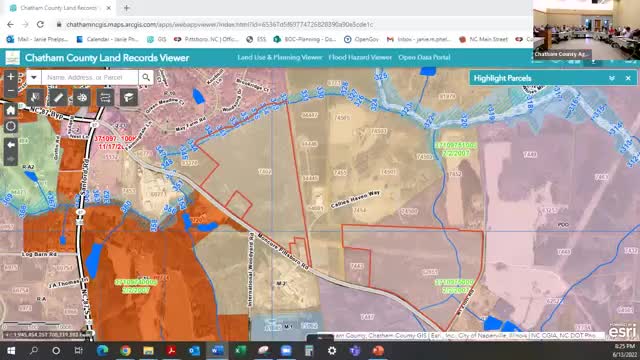Close the Chatham County Land Records tab
Viewport: 640px width, 360px height.
click(109, 8)
